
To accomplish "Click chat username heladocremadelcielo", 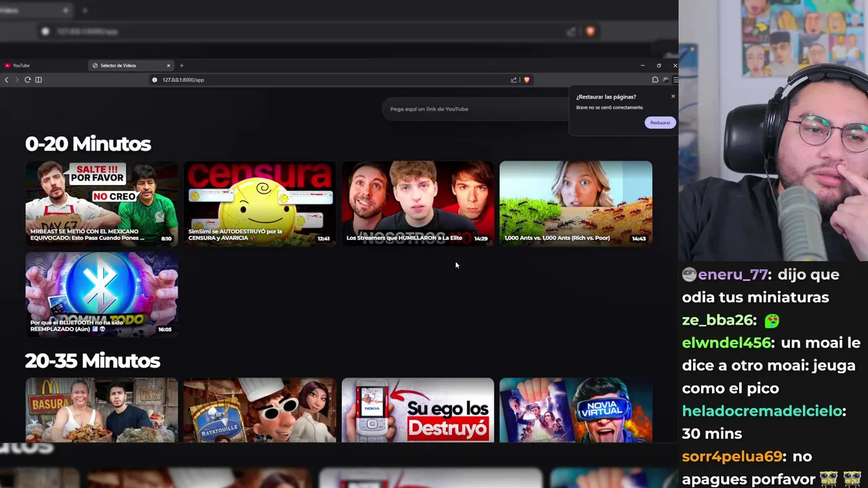I will click(x=762, y=411).
